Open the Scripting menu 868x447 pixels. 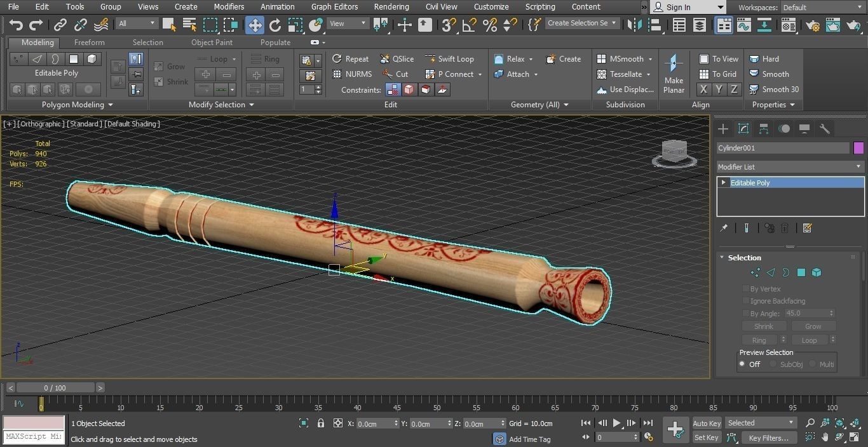pyautogui.click(x=540, y=7)
